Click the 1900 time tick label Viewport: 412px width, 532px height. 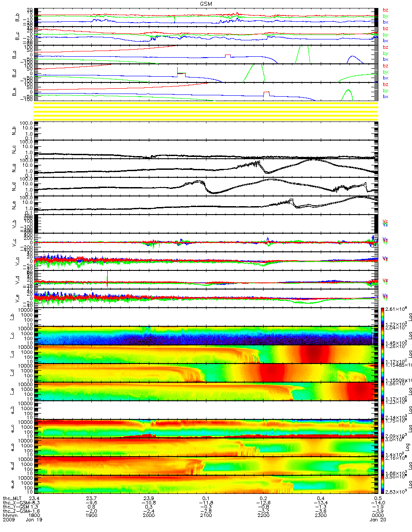tap(92, 515)
